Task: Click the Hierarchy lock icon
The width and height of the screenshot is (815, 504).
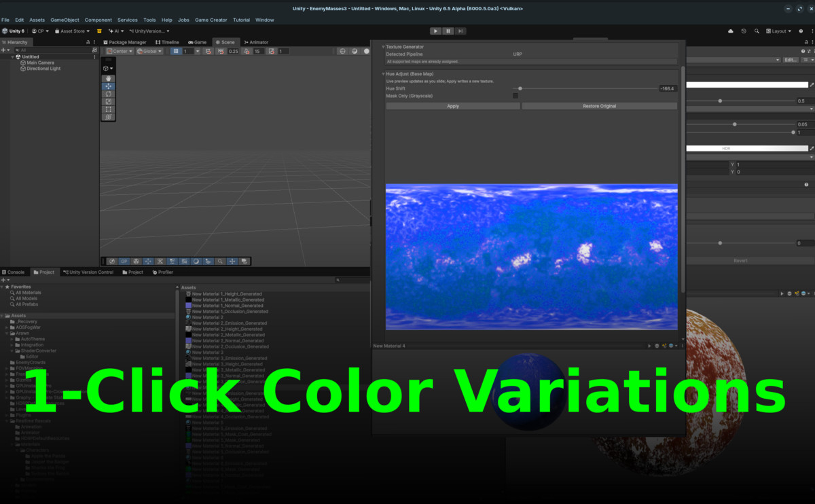Action: tap(88, 42)
